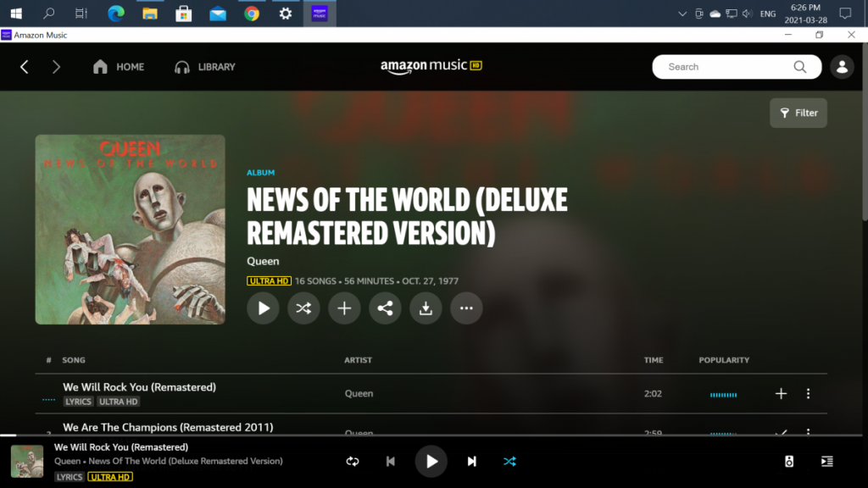Play the News of the World album
The height and width of the screenshot is (488, 868).
[263, 308]
